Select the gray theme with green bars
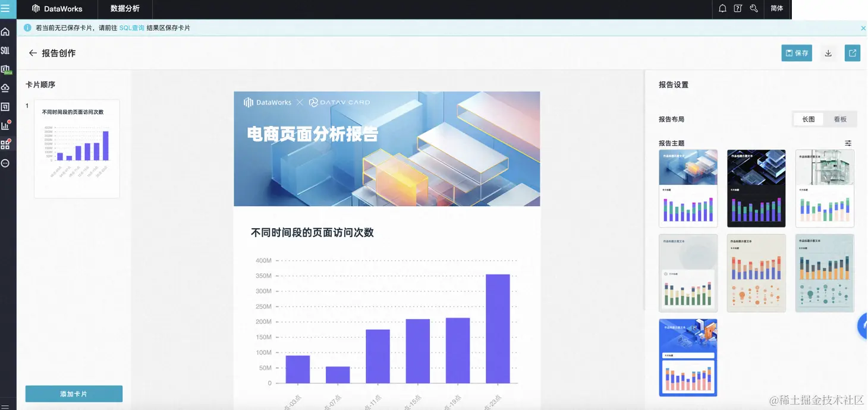 [688, 273]
